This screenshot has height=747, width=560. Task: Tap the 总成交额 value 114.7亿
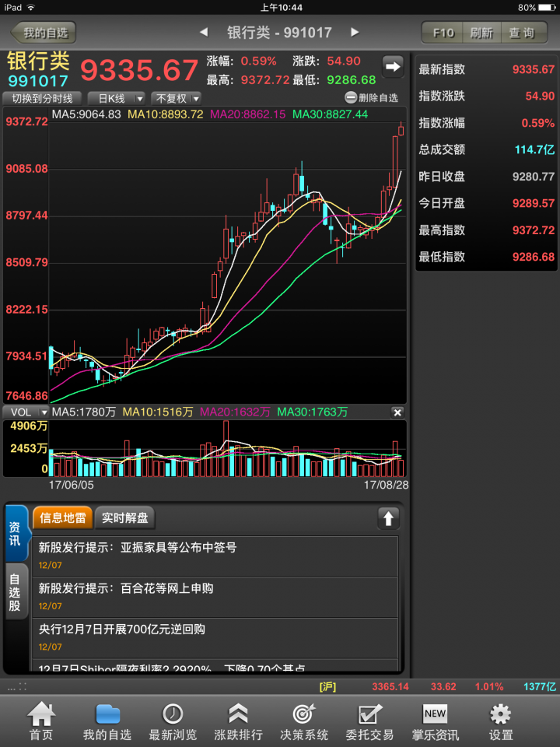[x=535, y=149]
